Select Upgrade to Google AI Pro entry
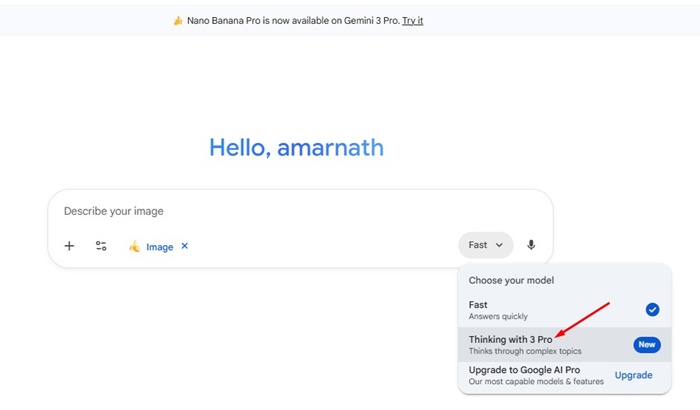The height and width of the screenshot is (410, 700). click(530, 375)
